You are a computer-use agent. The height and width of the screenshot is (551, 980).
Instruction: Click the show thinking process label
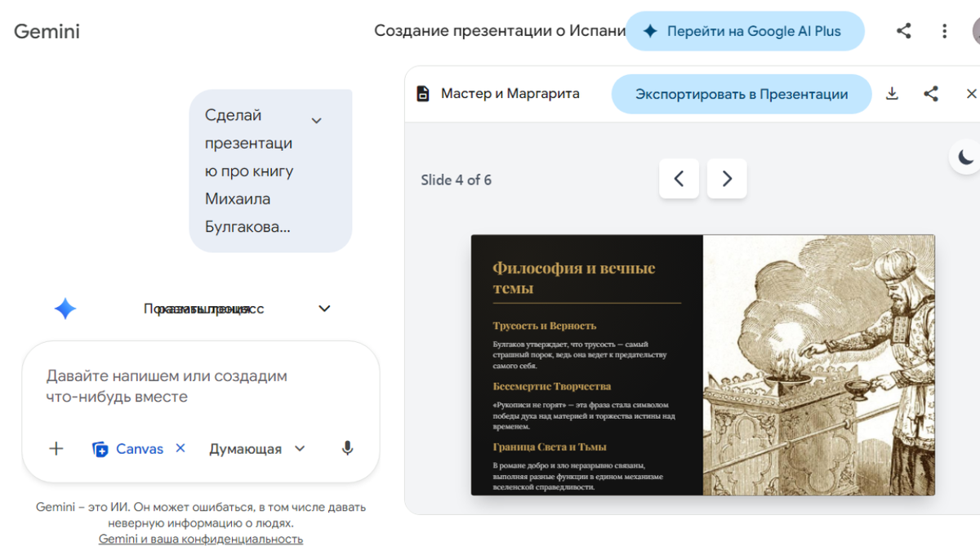[204, 309]
